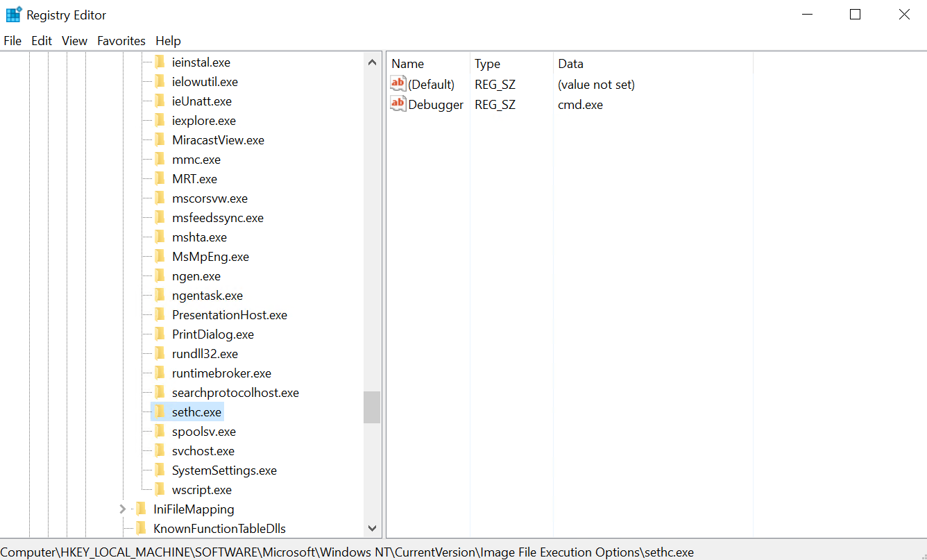Click the folder icon for ieinstal.exe
Image resolution: width=927 pixels, height=560 pixels.
tap(160, 62)
